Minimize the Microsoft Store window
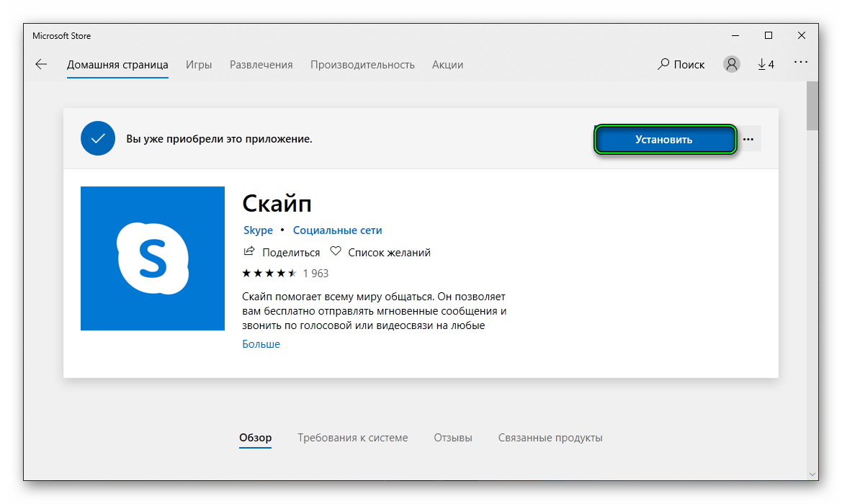Screen dimensions: 842x504 [735, 35]
